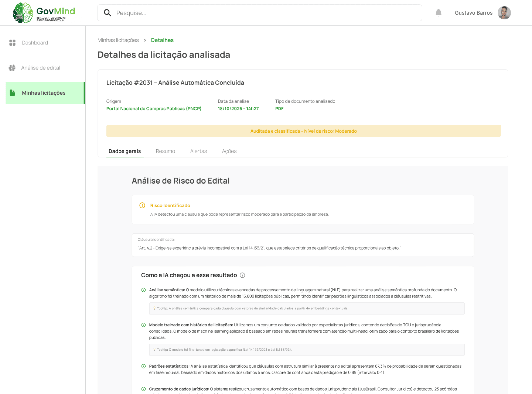Image resolution: width=532 pixels, height=394 pixels.
Task: Click the Dashboard grid icon
Action: pos(12,43)
